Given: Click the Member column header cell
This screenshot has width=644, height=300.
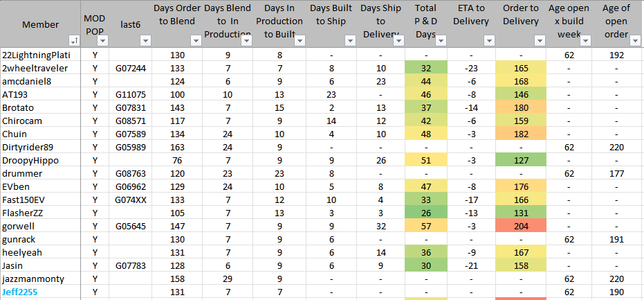Looking at the screenshot, I should click(x=40, y=24).
